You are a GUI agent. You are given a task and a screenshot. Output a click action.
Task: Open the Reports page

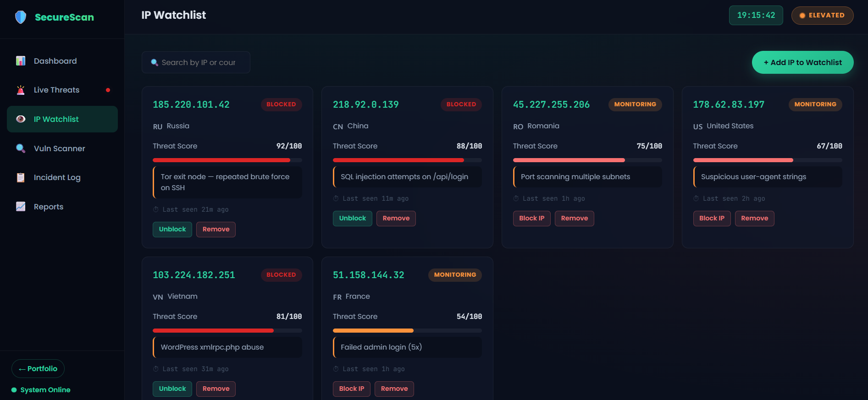point(62,207)
